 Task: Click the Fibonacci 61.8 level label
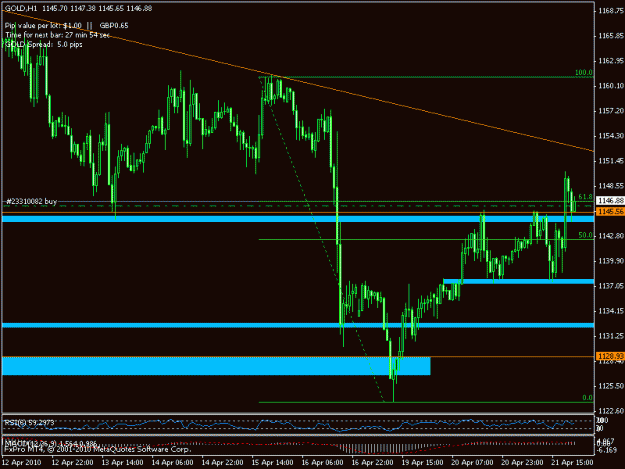point(585,197)
